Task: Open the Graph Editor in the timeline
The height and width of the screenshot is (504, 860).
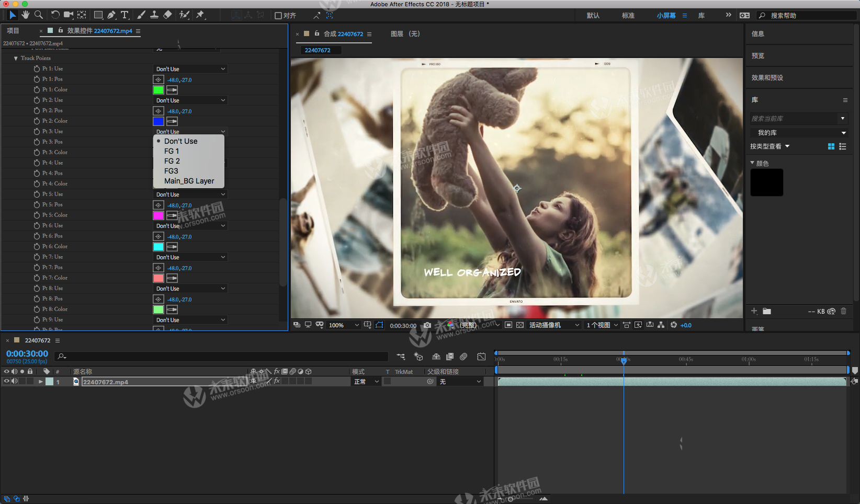Action: (x=481, y=356)
